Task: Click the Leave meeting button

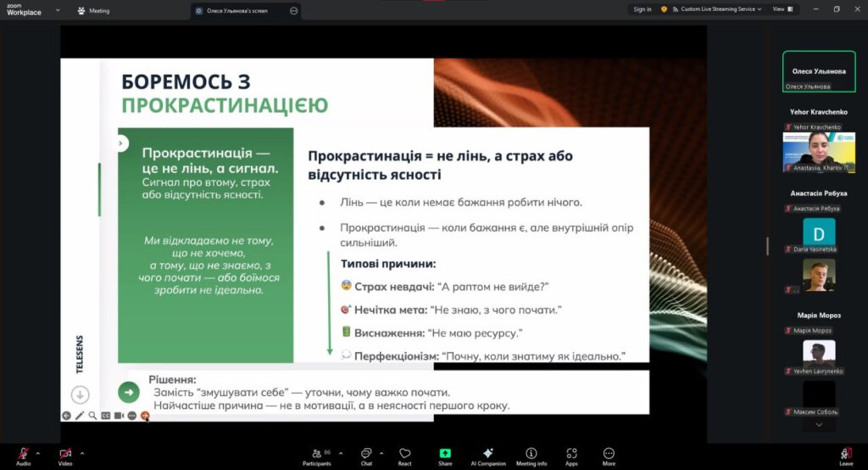Action: [845, 455]
